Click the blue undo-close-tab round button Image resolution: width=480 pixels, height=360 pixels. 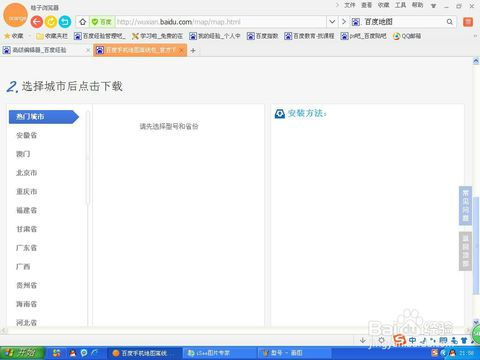(65, 22)
